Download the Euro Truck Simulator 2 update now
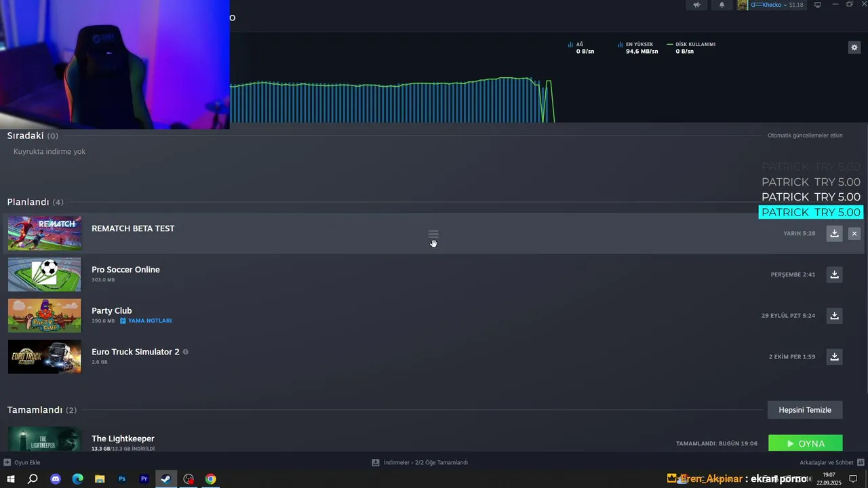The image size is (868, 488). pos(834,357)
